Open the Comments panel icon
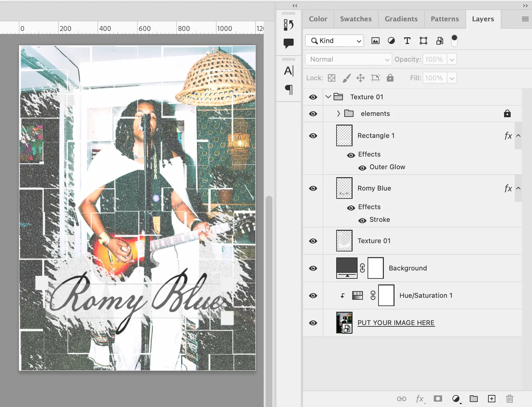Screen dimensions: 532x407 288,43
